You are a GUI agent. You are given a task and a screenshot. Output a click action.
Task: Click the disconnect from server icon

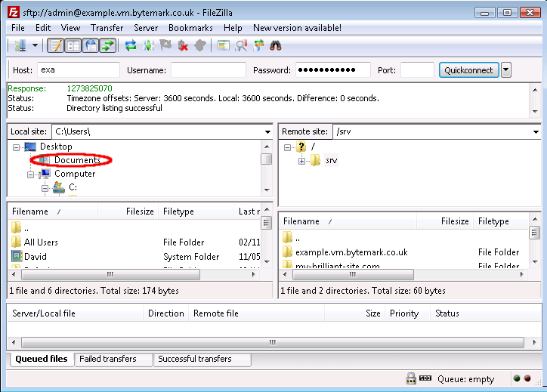click(183, 45)
